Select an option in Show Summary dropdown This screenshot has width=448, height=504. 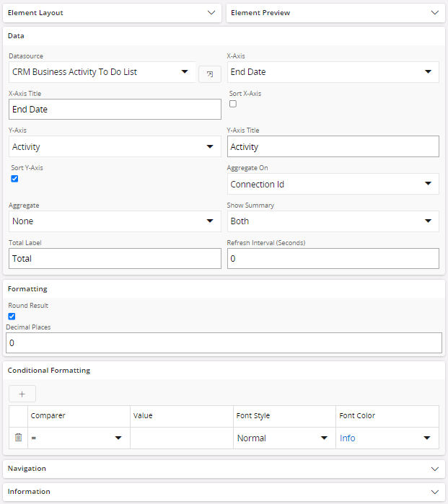(x=333, y=221)
